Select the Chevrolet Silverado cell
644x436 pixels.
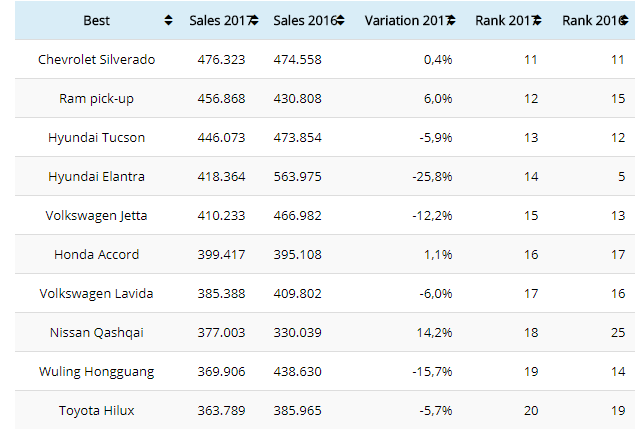tap(97, 60)
